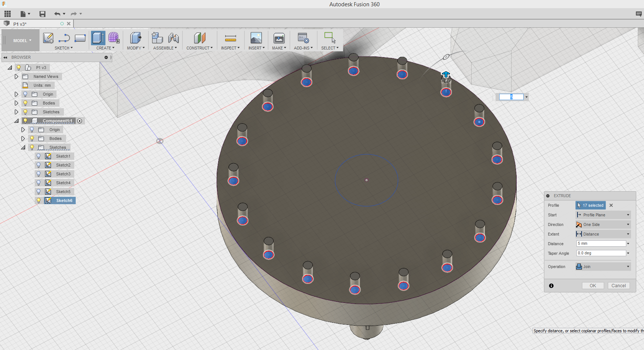Select the Press Pull modify icon
The height and width of the screenshot is (350, 644).
click(x=136, y=38)
